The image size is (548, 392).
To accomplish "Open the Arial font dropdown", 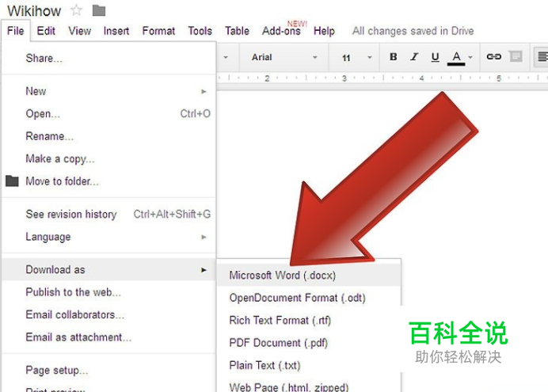I will pos(284,57).
